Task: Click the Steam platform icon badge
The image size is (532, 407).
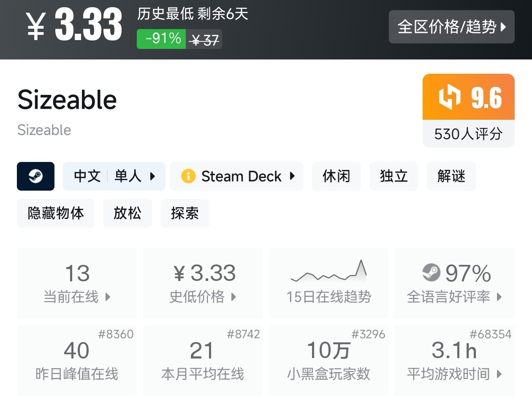Action: [35, 176]
